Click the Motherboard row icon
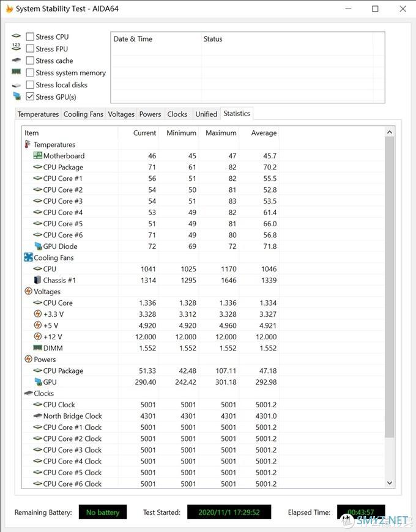Viewport: 416px width, 532px height. tap(38, 156)
